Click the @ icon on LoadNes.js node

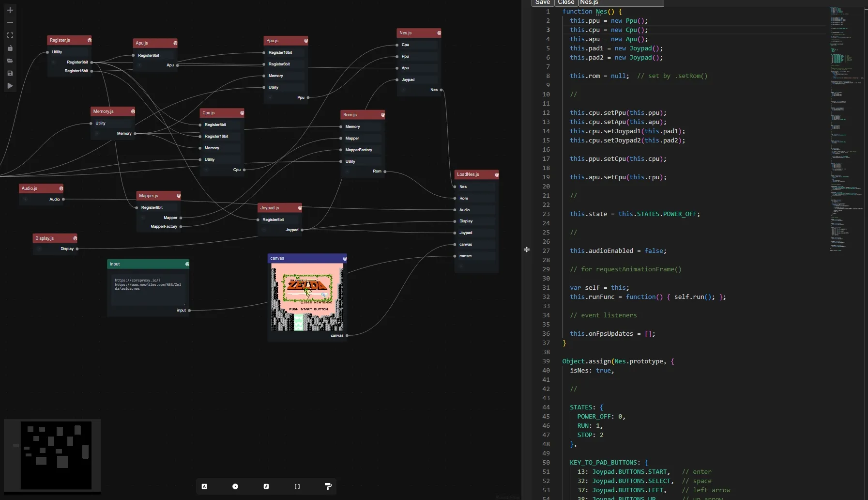click(x=497, y=174)
